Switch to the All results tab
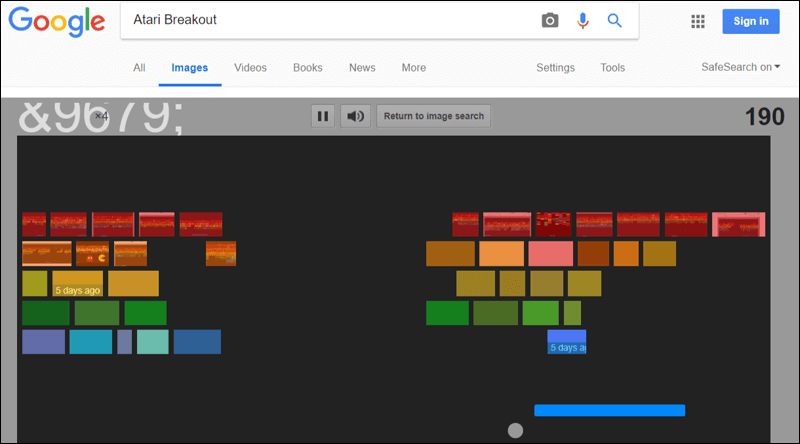The width and height of the screenshot is (800, 444). 139,68
